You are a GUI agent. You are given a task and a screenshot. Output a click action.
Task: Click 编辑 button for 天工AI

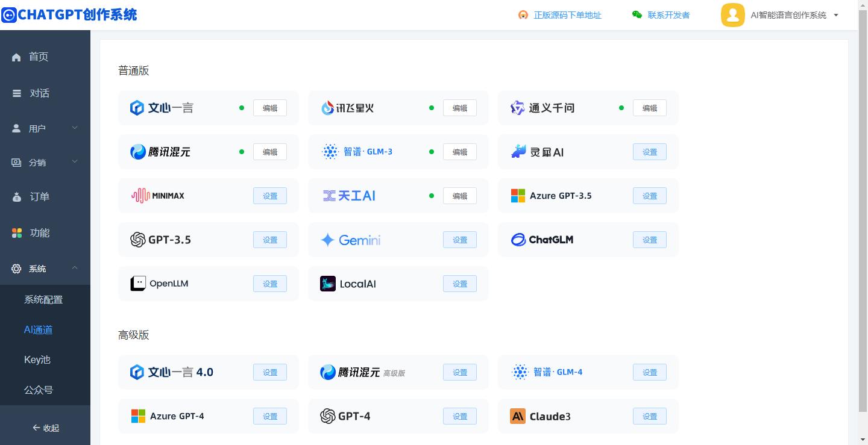[460, 196]
